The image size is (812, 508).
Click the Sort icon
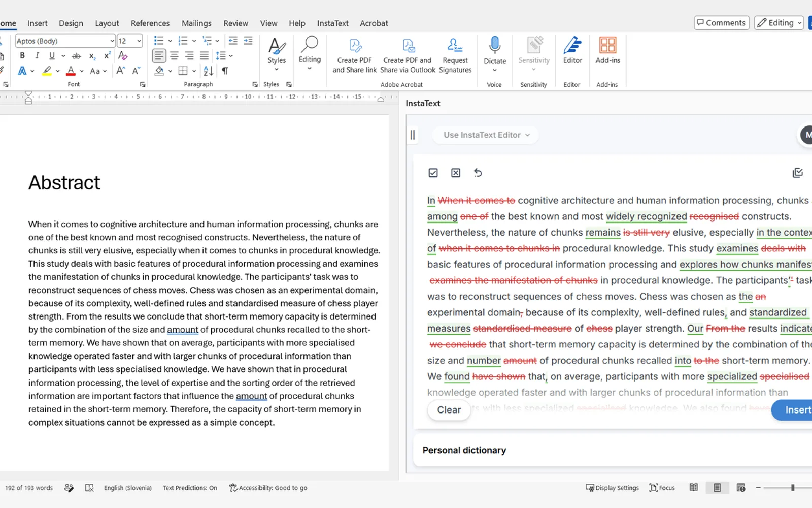[x=208, y=71]
